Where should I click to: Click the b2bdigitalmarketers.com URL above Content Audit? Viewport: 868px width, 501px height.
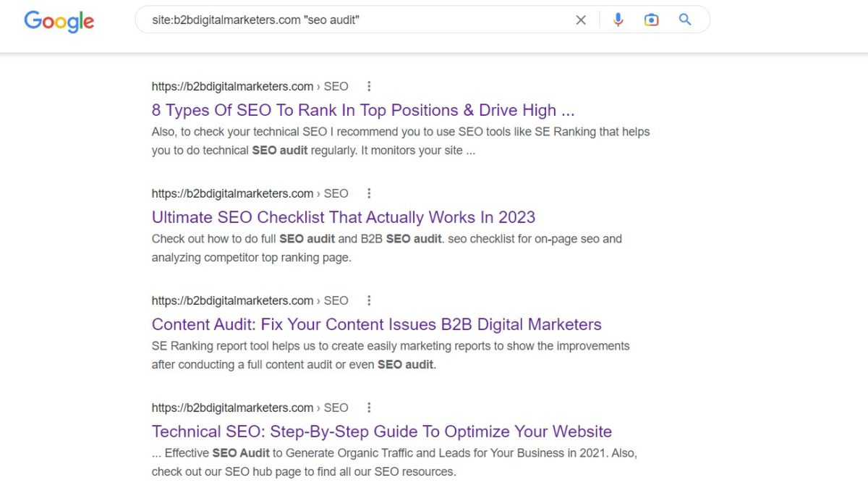click(231, 300)
